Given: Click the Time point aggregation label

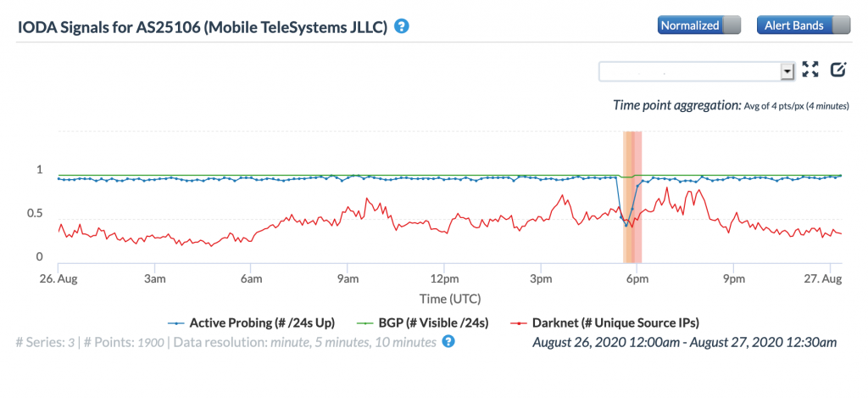Looking at the screenshot, I should pos(676,105).
